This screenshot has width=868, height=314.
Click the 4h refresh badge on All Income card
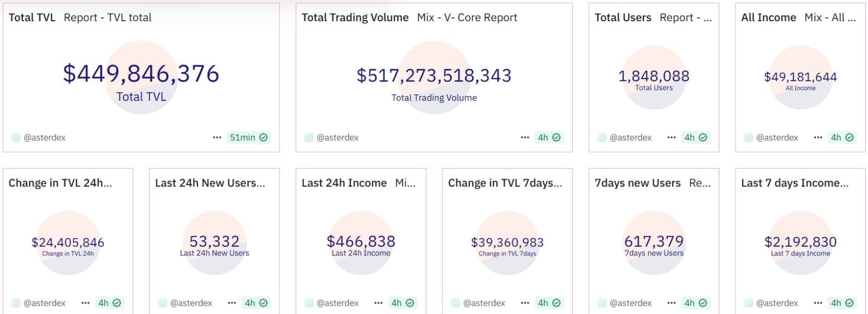[x=836, y=138]
